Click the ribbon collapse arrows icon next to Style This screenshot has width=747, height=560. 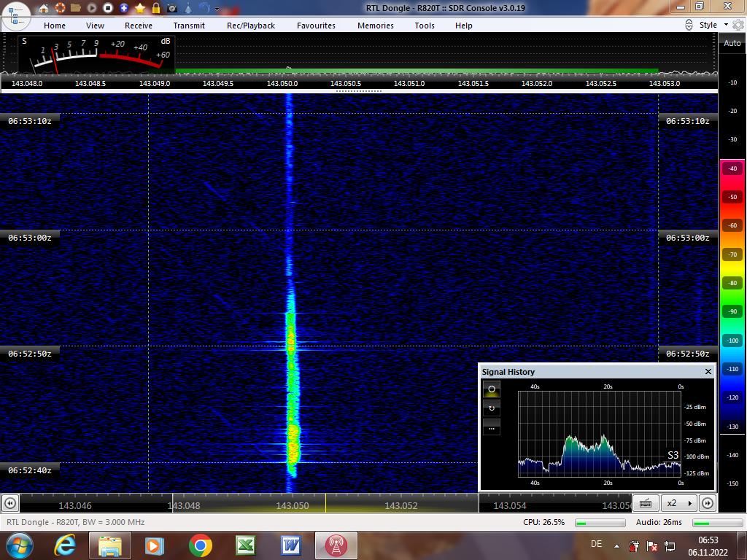click(689, 25)
